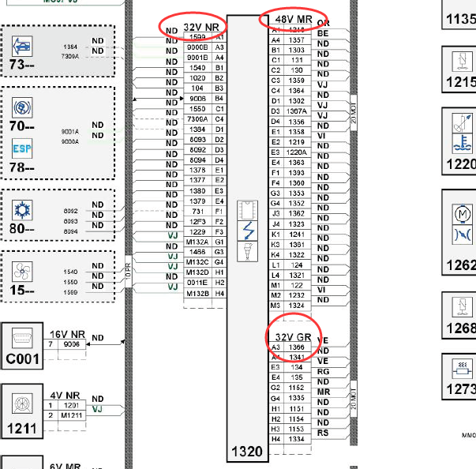476x469 pixels.
Task: Click the parking brake icon above 70--
Action: point(22,107)
